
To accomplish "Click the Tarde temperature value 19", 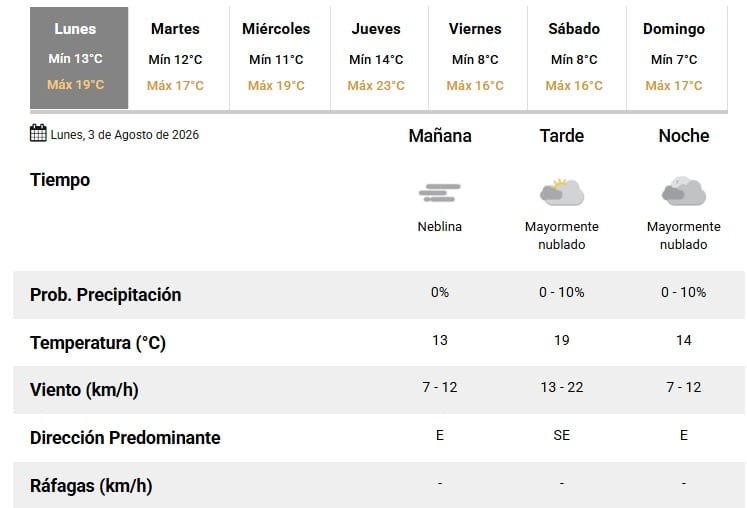I will point(562,340).
